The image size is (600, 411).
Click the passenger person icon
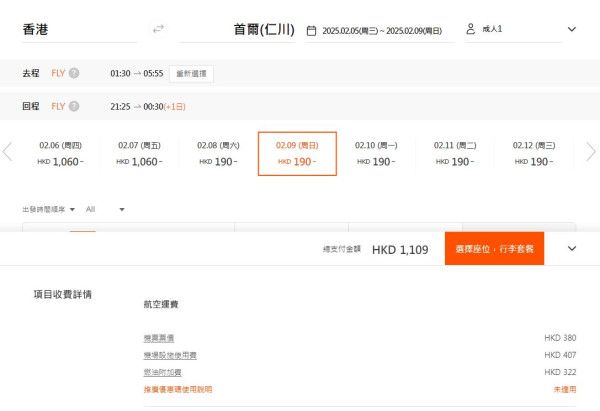[x=471, y=29]
